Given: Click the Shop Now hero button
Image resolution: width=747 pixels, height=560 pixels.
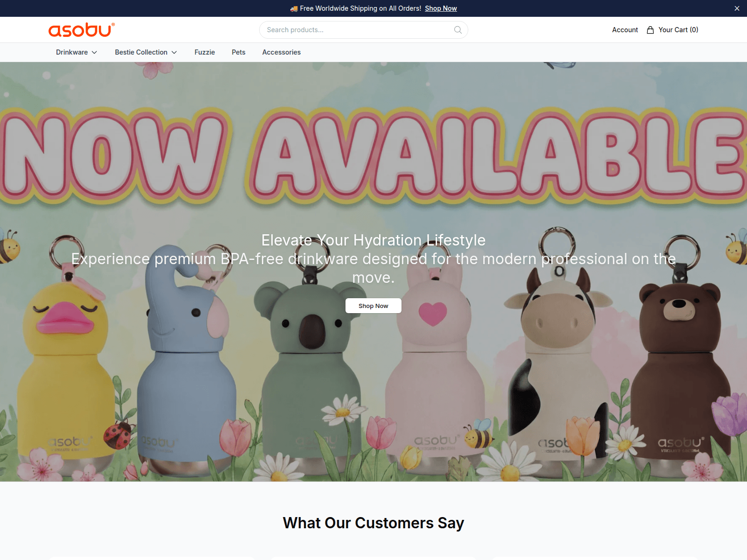Looking at the screenshot, I should pyautogui.click(x=373, y=306).
